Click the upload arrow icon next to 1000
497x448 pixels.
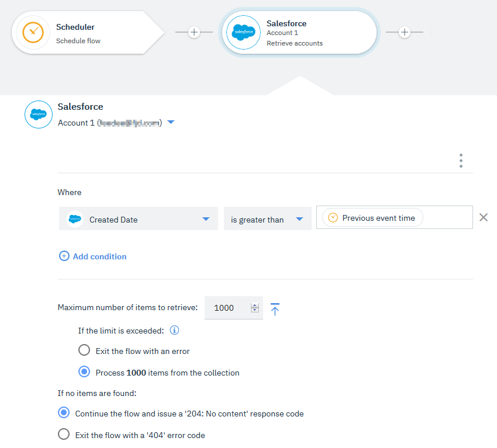tap(275, 309)
